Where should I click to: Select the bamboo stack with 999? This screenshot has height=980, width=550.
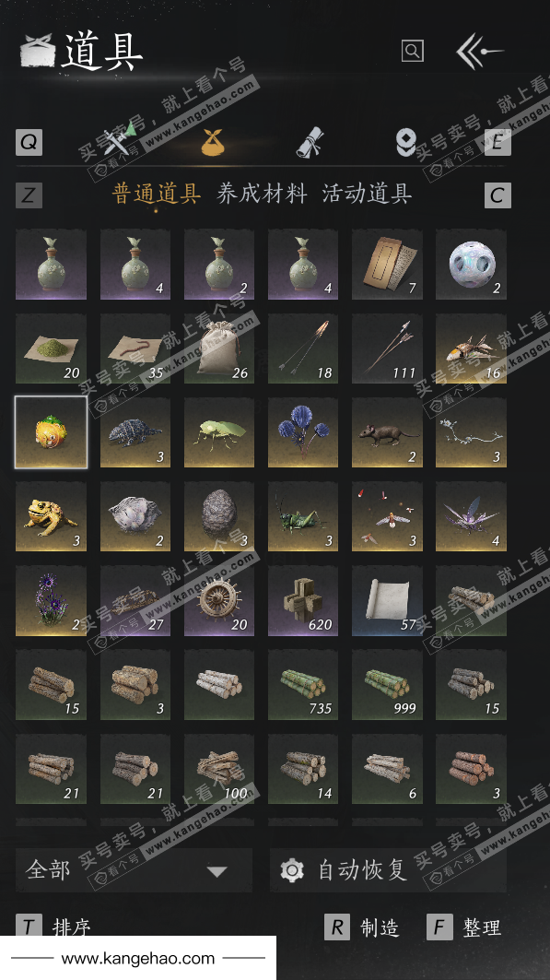(x=387, y=684)
